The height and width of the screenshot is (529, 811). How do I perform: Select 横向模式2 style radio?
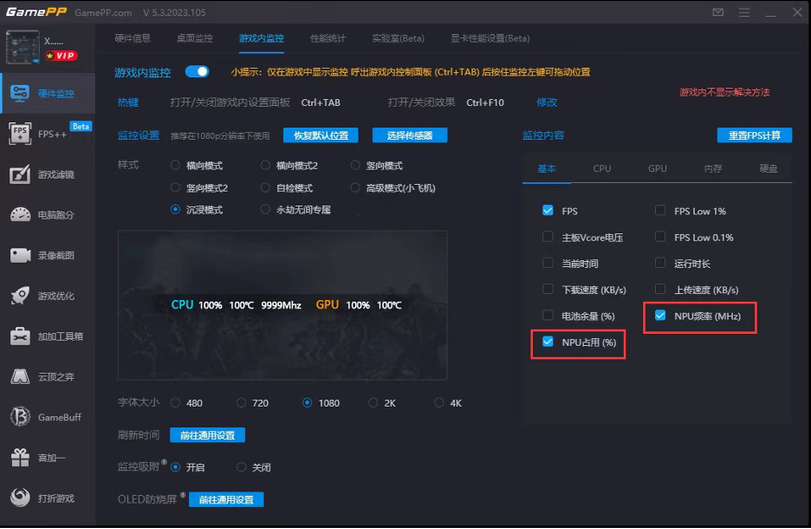point(265,165)
